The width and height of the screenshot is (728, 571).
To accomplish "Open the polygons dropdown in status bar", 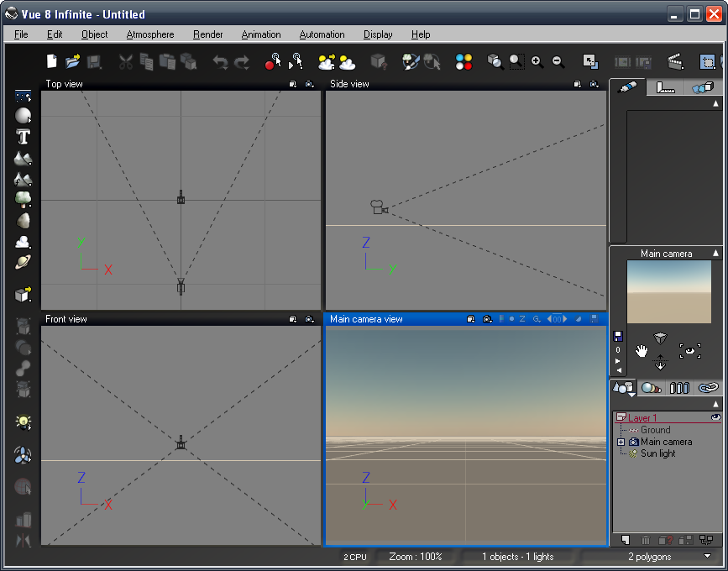I will [707, 556].
